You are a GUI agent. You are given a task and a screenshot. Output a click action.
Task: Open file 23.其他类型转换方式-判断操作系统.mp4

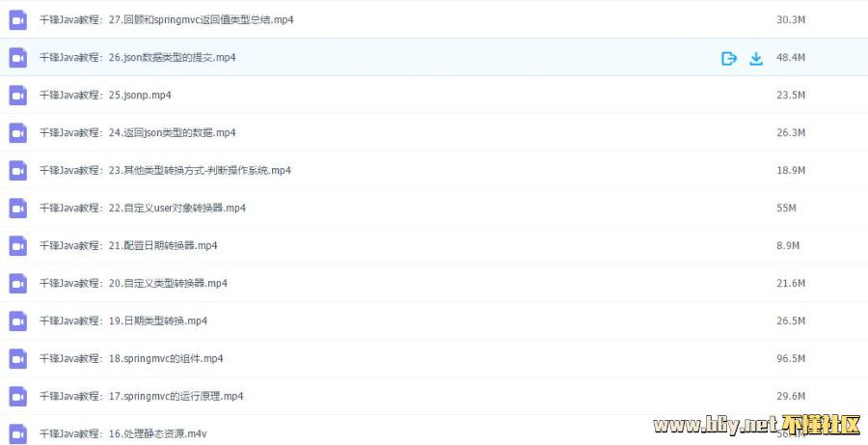point(165,171)
